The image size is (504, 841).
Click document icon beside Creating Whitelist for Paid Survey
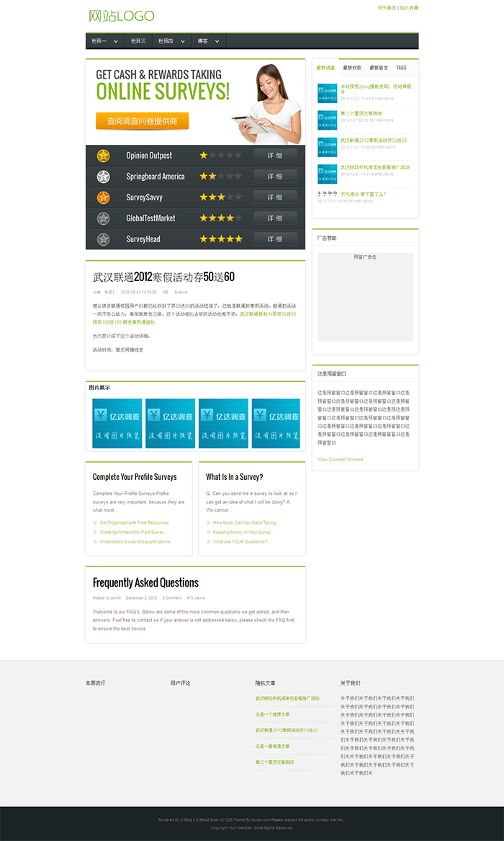pyautogui.click(x=95, y=532)
